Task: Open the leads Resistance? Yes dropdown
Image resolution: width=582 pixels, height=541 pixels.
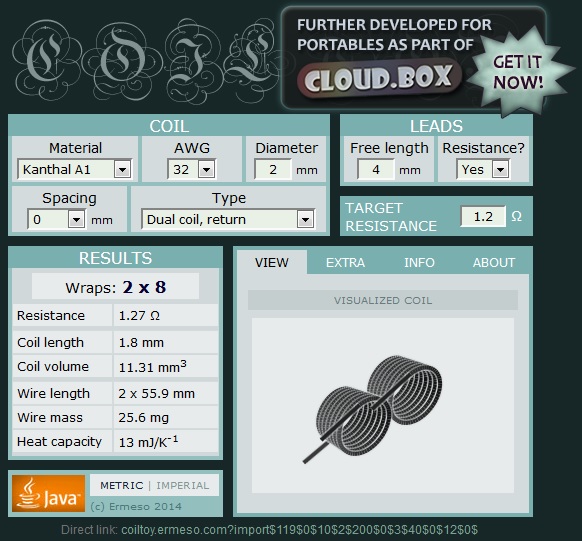Action: tap(483, 170)
